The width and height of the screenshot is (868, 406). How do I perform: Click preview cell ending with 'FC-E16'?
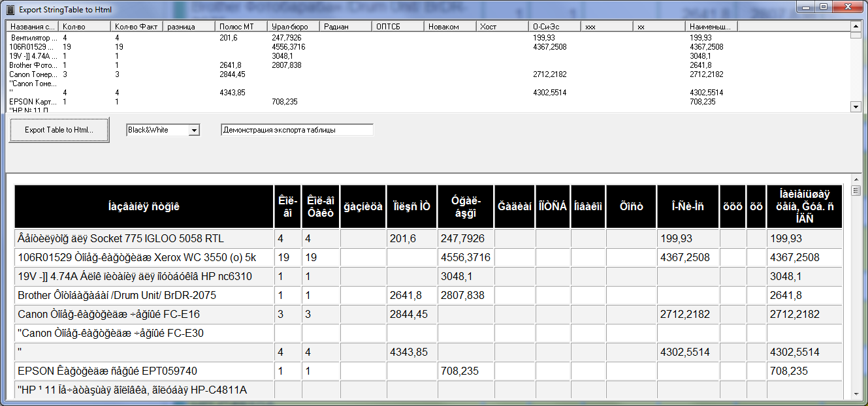144,314
